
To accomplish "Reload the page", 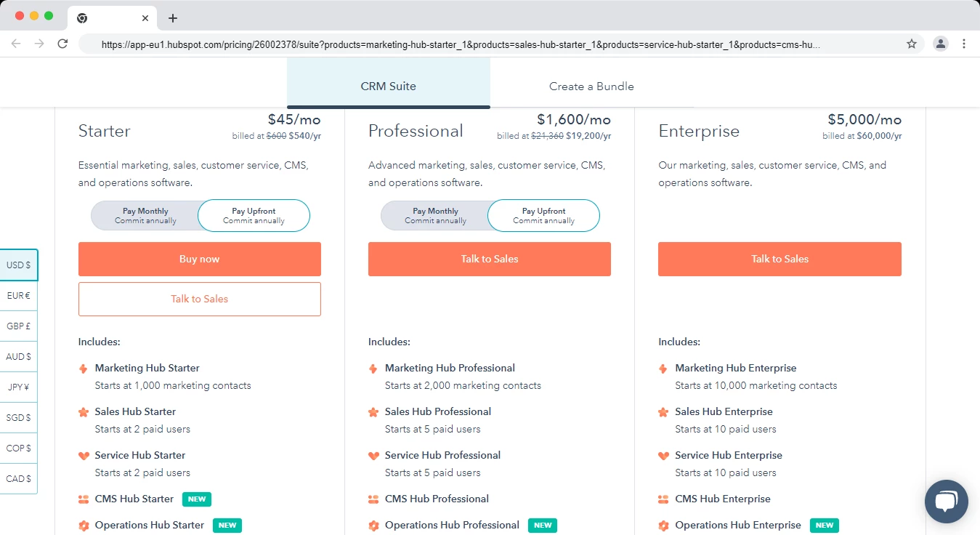I will click(x=62, y=44).
